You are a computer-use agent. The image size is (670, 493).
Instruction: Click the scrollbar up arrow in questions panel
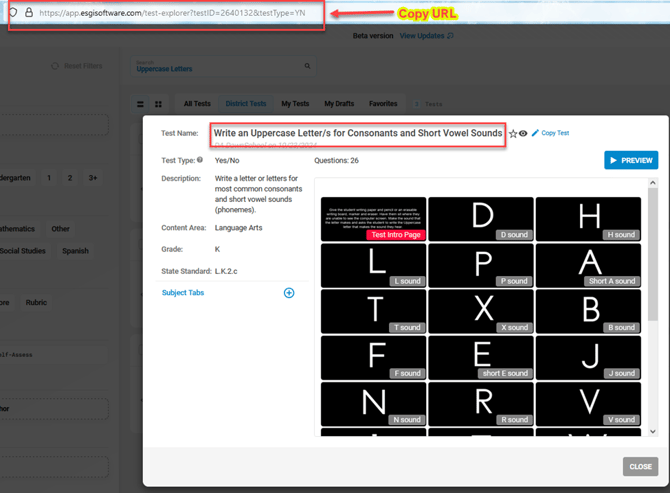[653, 183]
